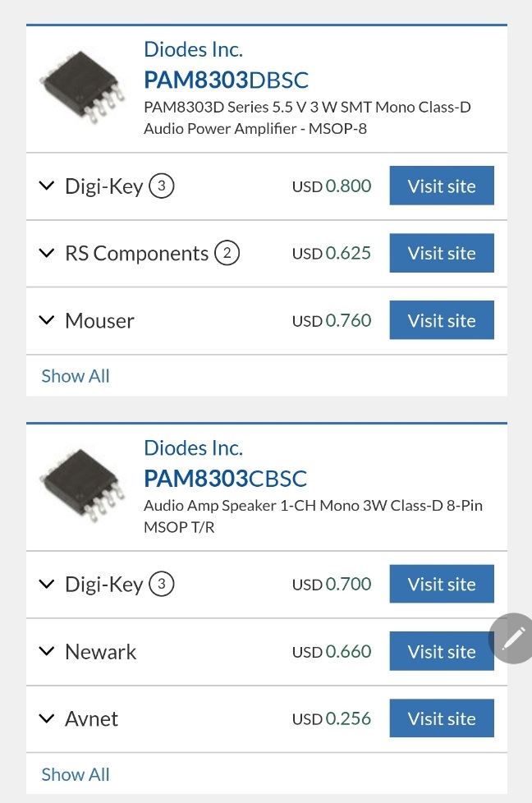The width and height of the screenshot is (532, 803).
Task: Open the PAM8303CBSC part number link
Action: click(225, 479)
